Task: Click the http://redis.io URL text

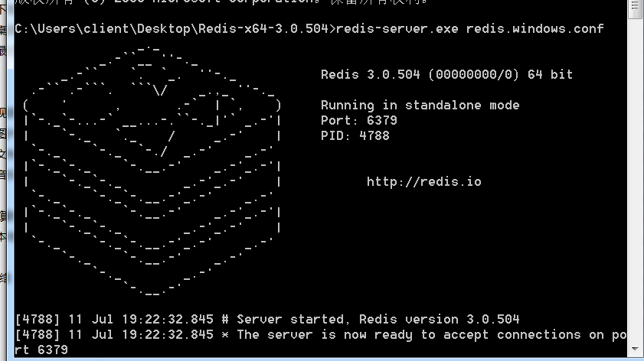Action: [x=424, y=182]
